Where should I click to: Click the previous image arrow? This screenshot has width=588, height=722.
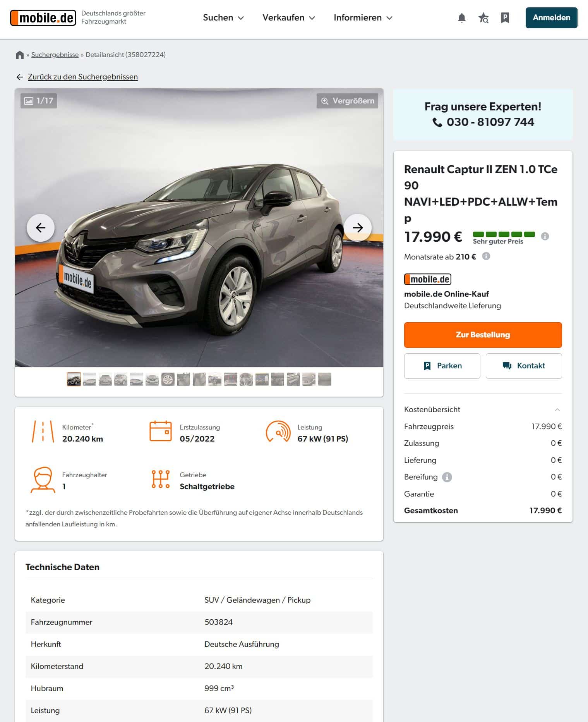coord(41,228)
